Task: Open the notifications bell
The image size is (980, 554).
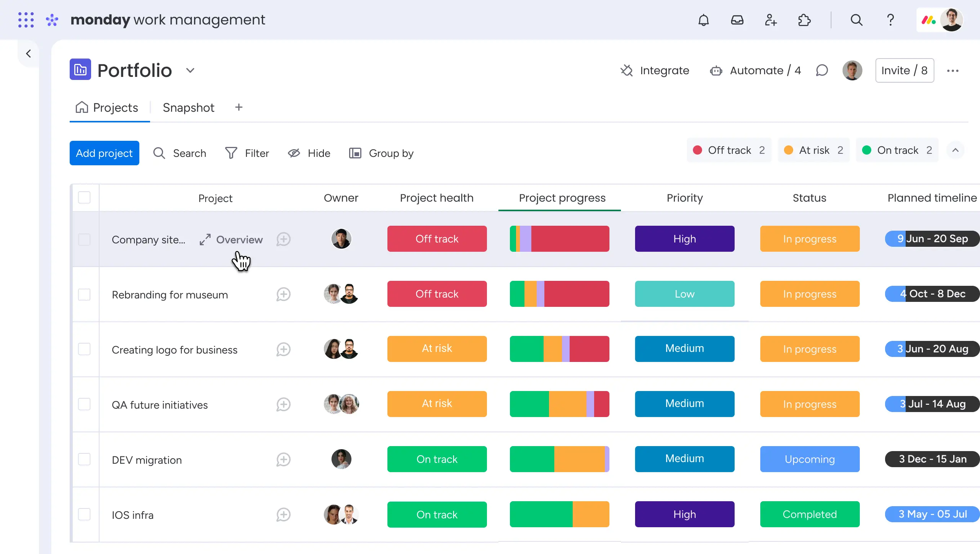Action: 704,20
